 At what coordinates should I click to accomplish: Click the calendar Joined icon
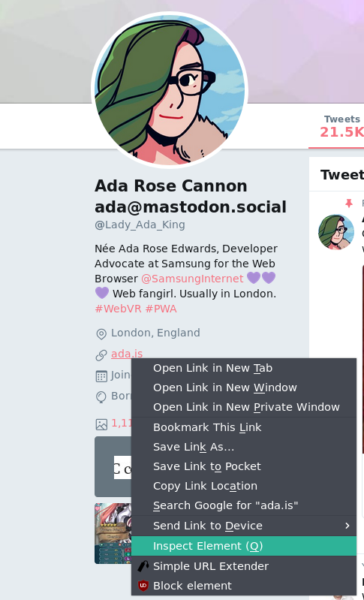101,376
